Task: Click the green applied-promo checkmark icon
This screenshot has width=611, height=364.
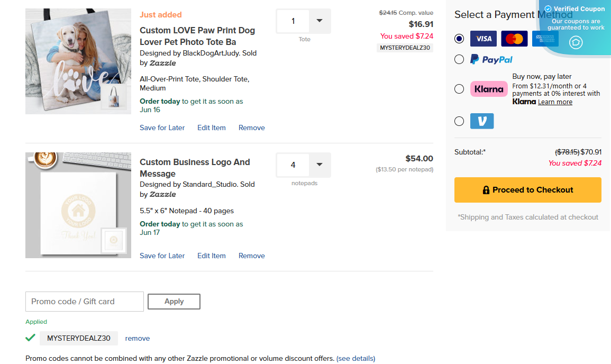Action: pyautogui.click(x=30, y=338)
